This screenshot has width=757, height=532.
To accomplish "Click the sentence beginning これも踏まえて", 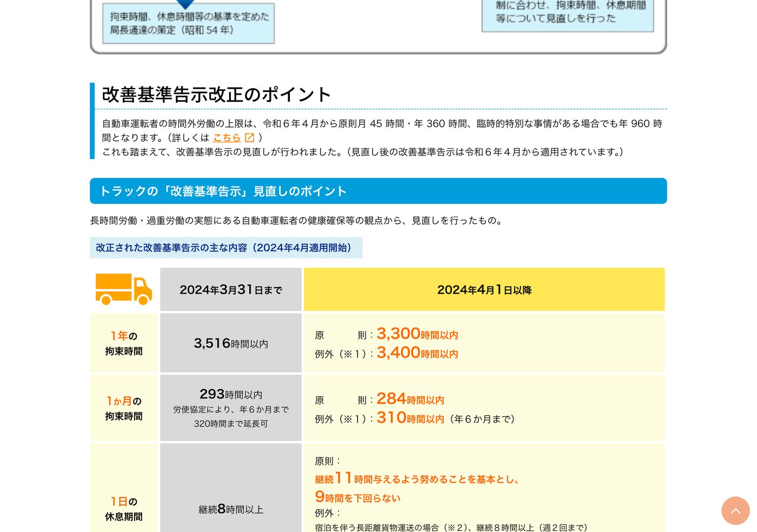I will tap(364, 152).
